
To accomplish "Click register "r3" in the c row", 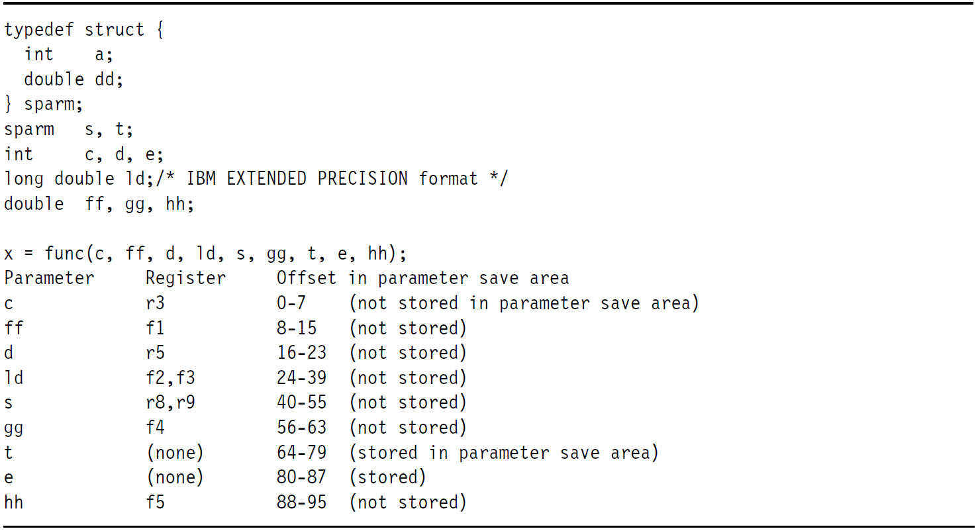I will [x=156, y=303].
